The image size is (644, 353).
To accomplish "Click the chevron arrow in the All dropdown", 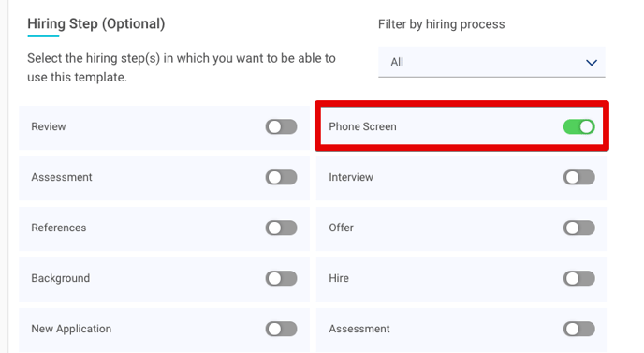I will tap(591, 63).
